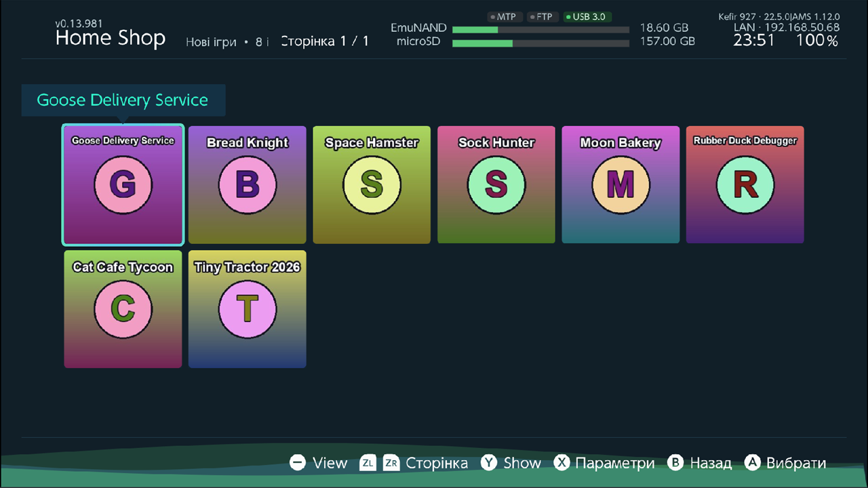Click the microSD storage usage bar
This screenshot has width=868, height=488.
(540, 43)
